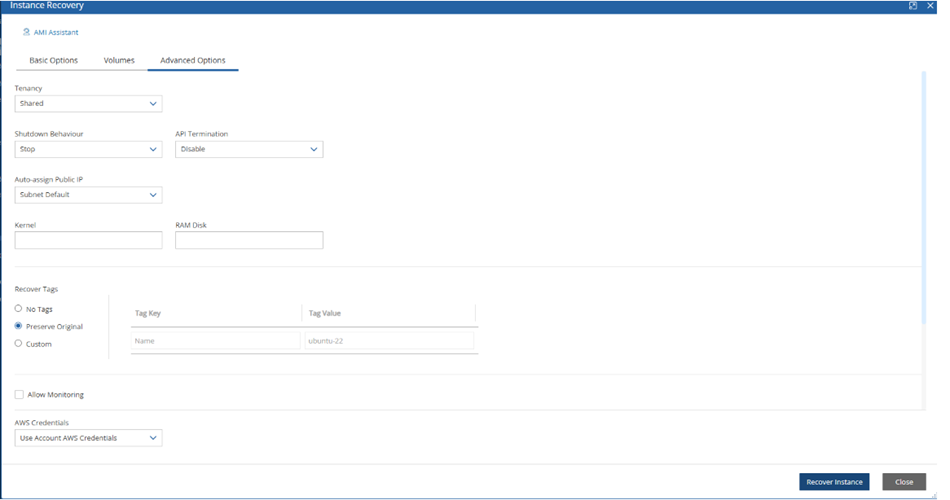Screen dimensions: 950x500
Task: Open the Volumes tab
Action: [119, 60]
